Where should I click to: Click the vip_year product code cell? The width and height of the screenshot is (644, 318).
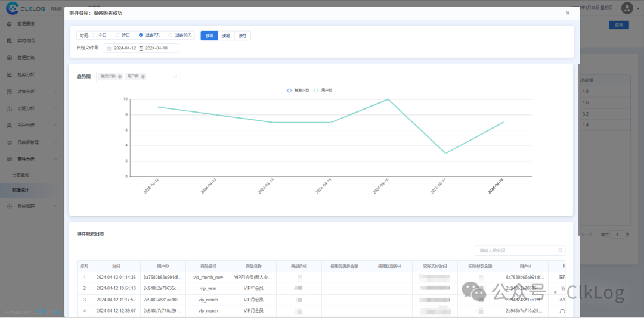pyautogui.click(x=208, y=288)
